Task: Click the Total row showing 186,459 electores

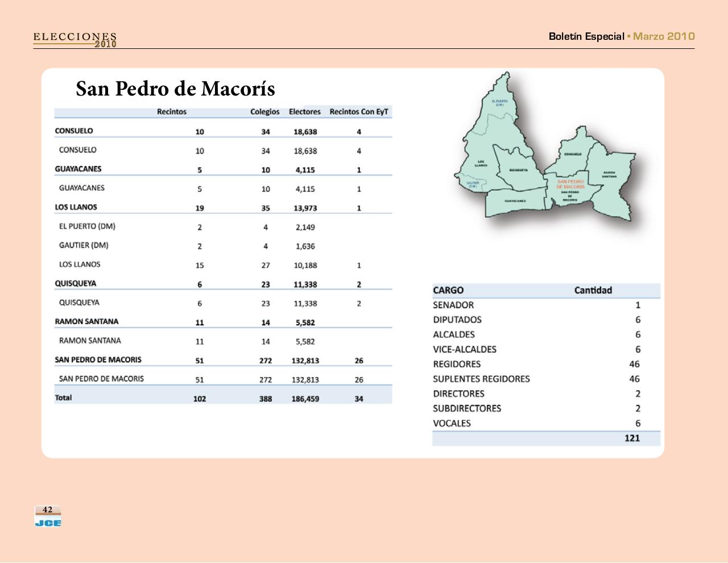Action: (305, 398)
